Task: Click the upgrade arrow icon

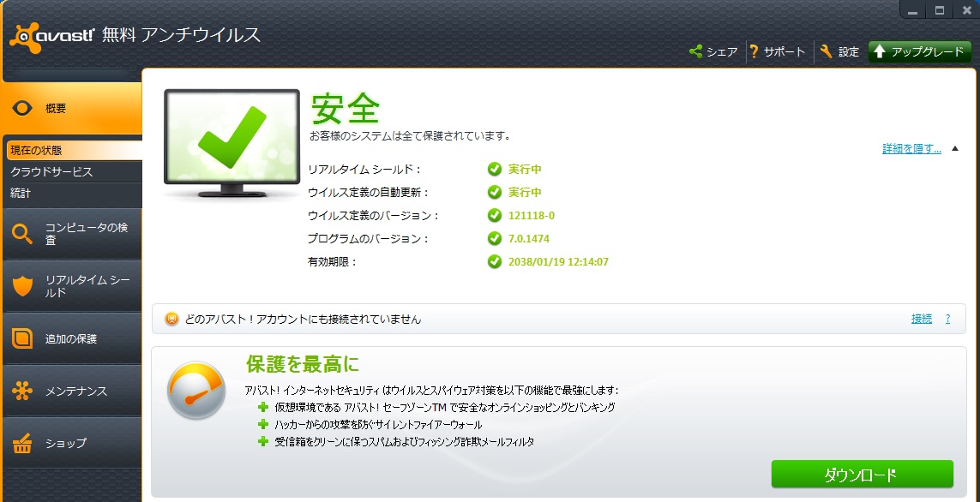Action: [880, 51]
